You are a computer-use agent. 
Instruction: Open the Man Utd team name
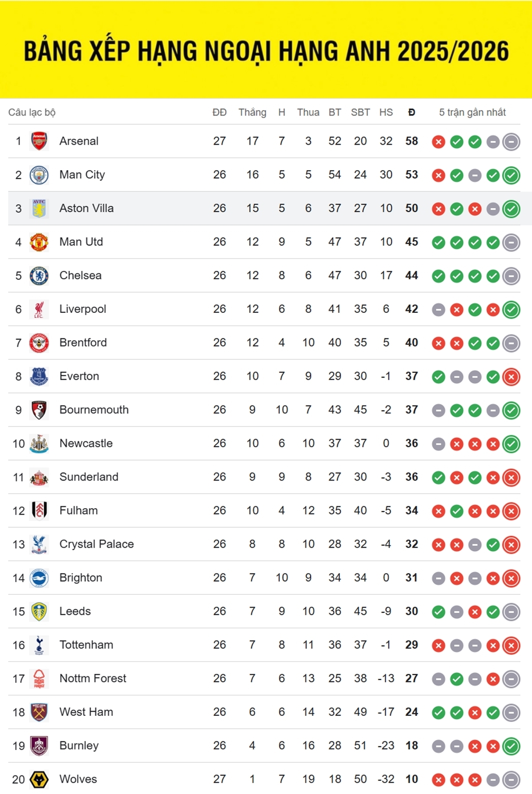click(81, 242)
